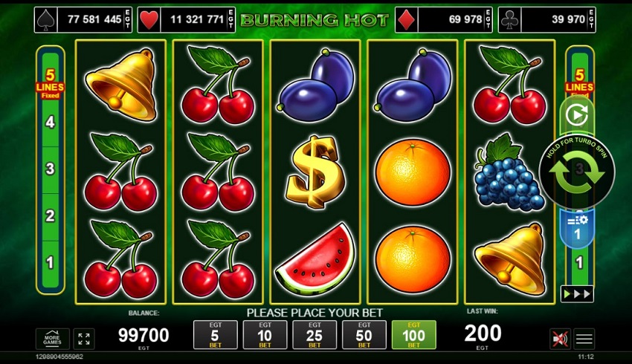Open the diamonds jackpot counter
This screenshot has width=632, height=364.
[444, 20]
